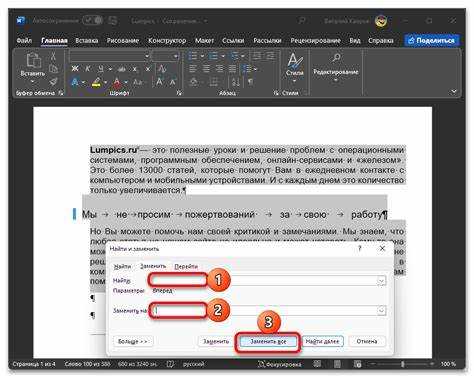This screenshot has width=474, height=378.
Task: Switch to the Рисование tab
Action: point(123,41)
